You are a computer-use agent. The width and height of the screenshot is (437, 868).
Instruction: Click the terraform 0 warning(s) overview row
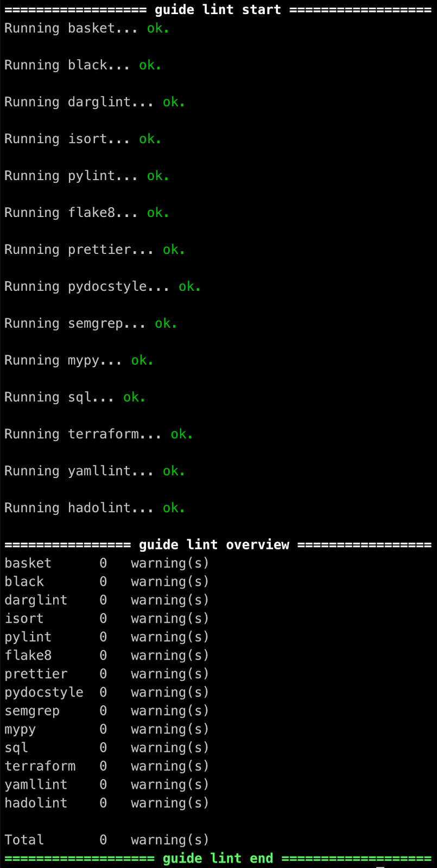pos(106,766)
